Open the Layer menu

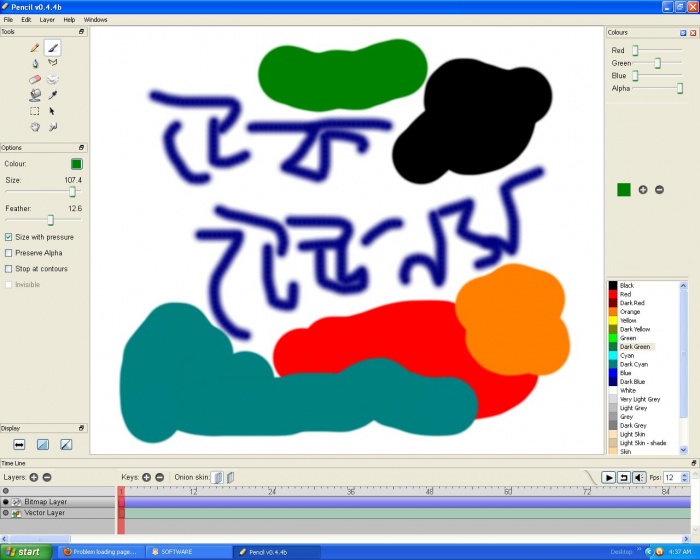tap(47, 20)
